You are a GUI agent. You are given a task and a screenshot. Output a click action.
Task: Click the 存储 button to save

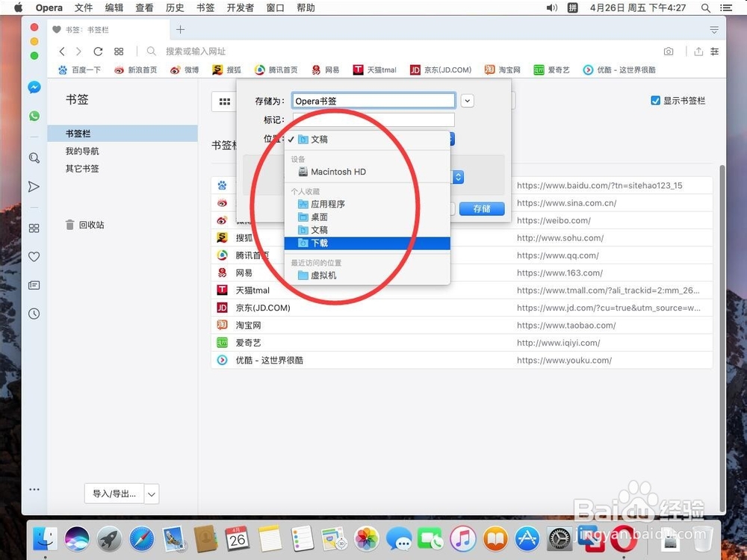tap(482, 209)
